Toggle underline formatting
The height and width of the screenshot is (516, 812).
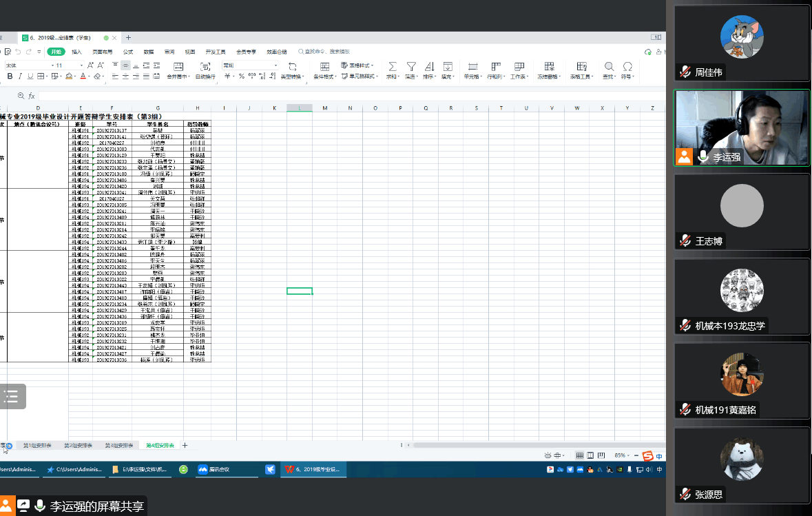point(30,76)
